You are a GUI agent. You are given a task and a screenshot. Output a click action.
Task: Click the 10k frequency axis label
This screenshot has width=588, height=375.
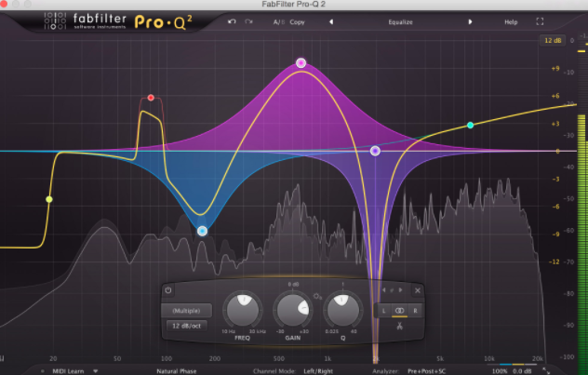pos(489,358)
